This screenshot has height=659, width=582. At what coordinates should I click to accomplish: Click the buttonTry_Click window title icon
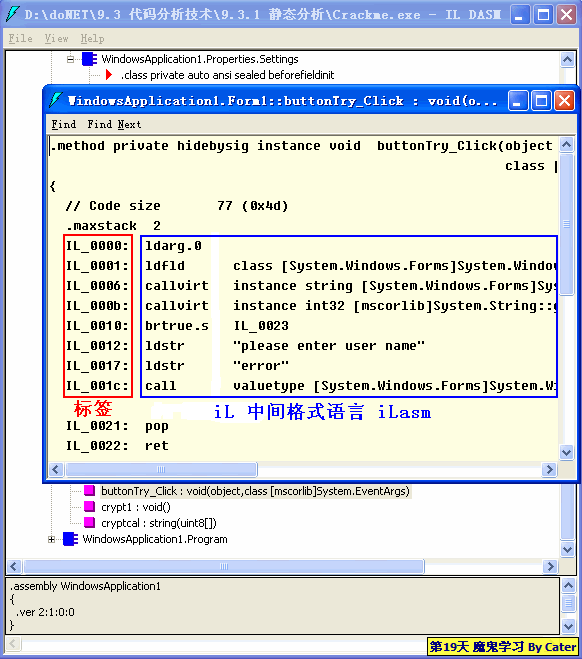pyautogui.click(x=56, y=100)
